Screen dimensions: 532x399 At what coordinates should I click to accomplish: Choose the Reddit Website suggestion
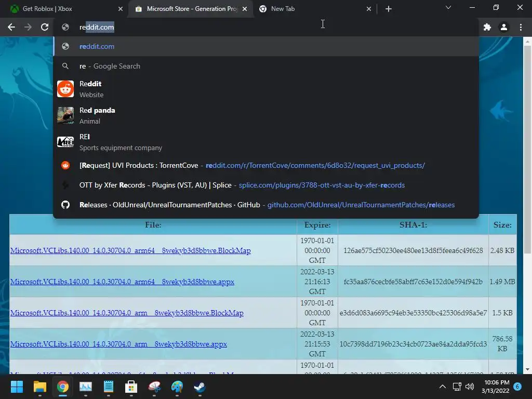click(x=267, y=89)
